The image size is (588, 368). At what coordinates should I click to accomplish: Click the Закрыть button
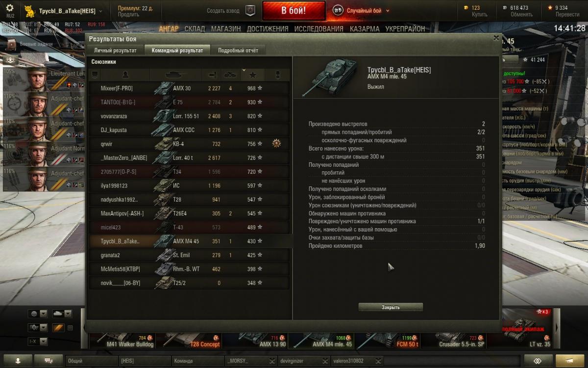tap(391, 307)
